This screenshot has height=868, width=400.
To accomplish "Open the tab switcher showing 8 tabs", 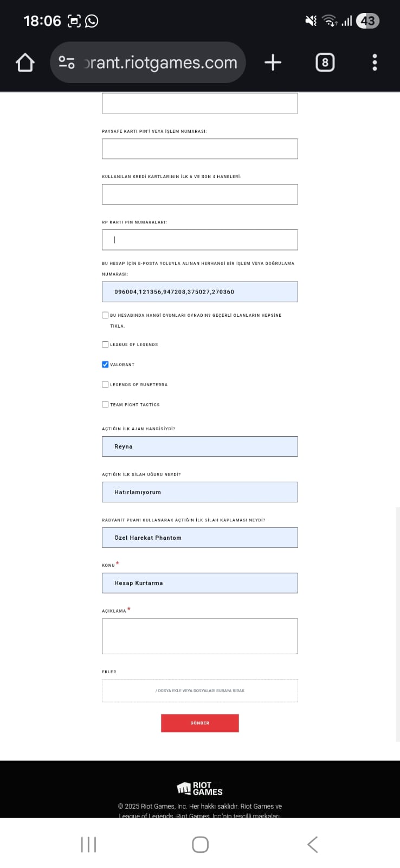I will 325,63.
